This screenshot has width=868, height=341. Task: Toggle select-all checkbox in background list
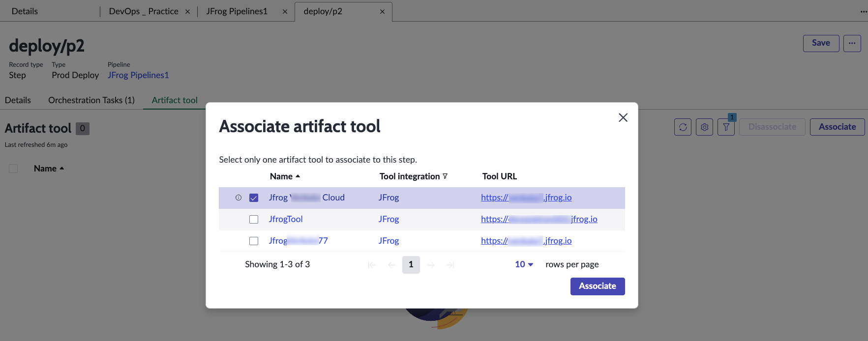tap(13, 169)
